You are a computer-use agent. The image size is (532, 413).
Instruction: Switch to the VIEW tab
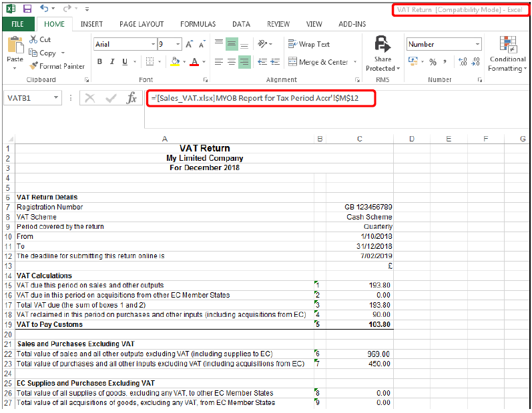(314, 24)
